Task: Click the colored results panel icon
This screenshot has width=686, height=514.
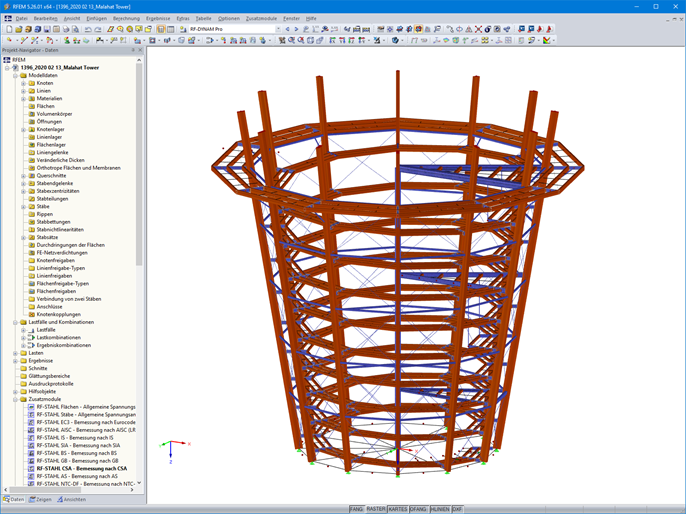Action: pyautogui.click(x=546, y=40)
